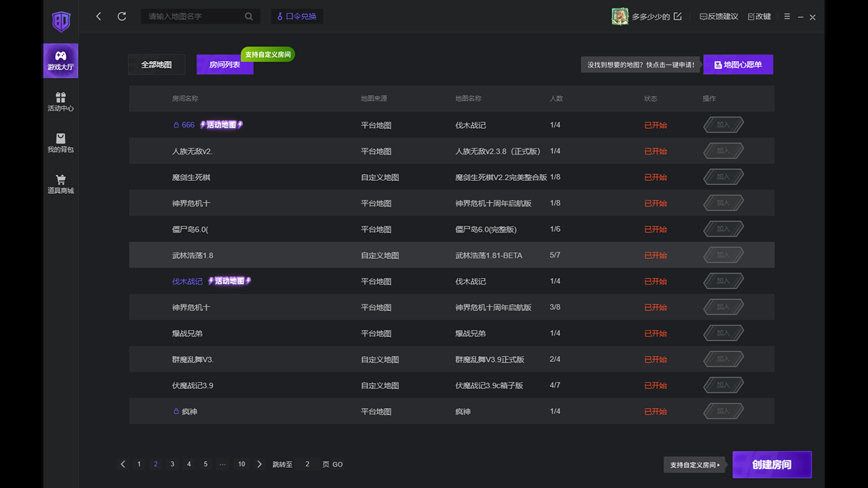
Task: Select the 房间列表 tab
Action: [x=224, y=65]
